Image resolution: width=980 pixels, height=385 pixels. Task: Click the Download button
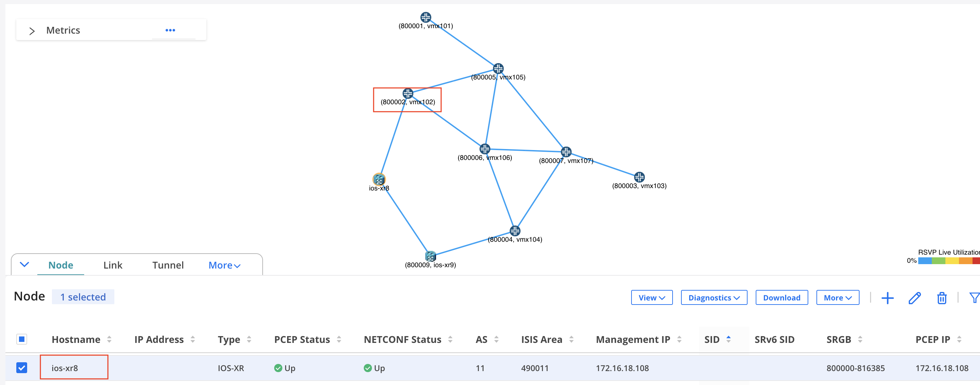781,298
